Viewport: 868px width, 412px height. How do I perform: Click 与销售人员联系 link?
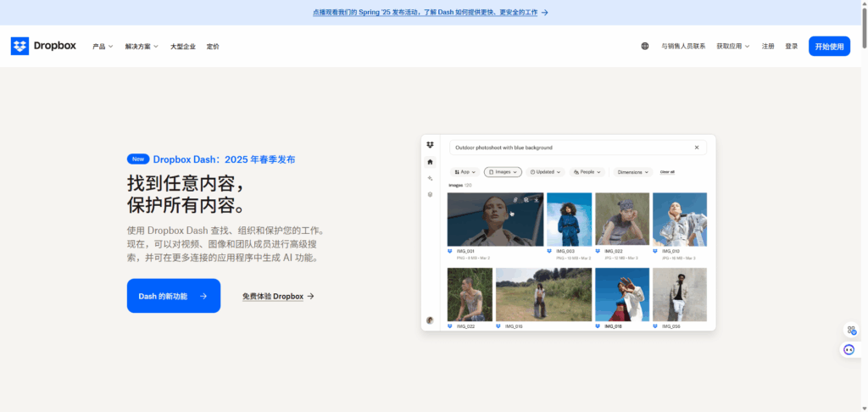pos(683,47)
